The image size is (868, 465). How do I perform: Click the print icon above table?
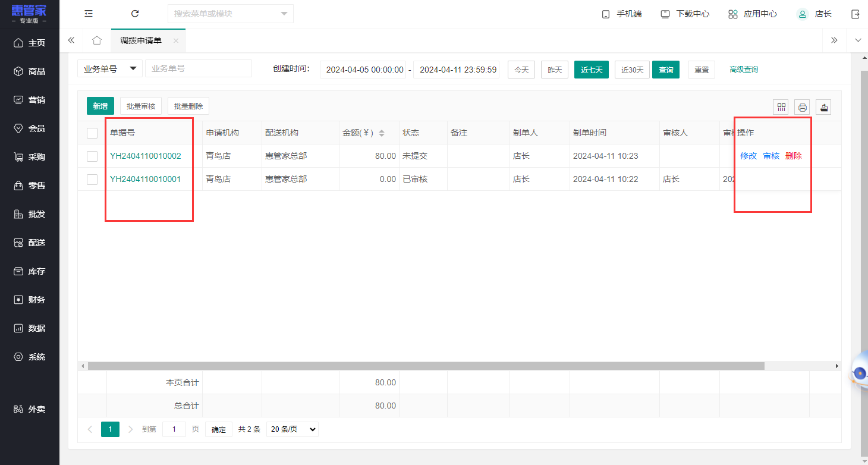[803, 107]
